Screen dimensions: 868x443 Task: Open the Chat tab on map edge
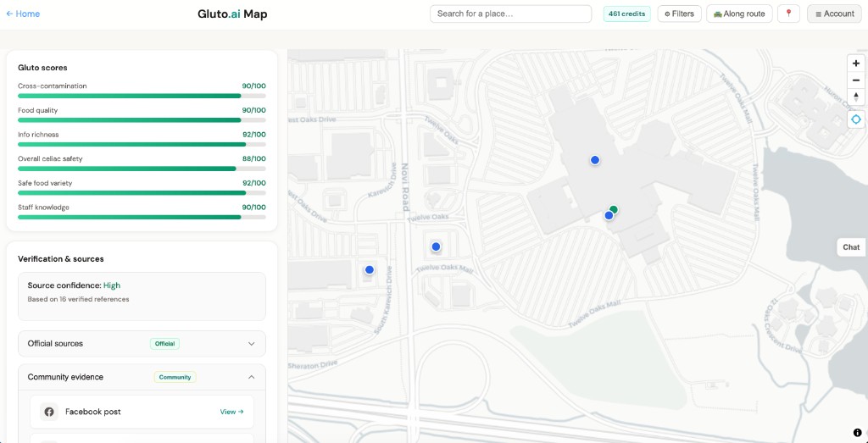click(851, 247)
